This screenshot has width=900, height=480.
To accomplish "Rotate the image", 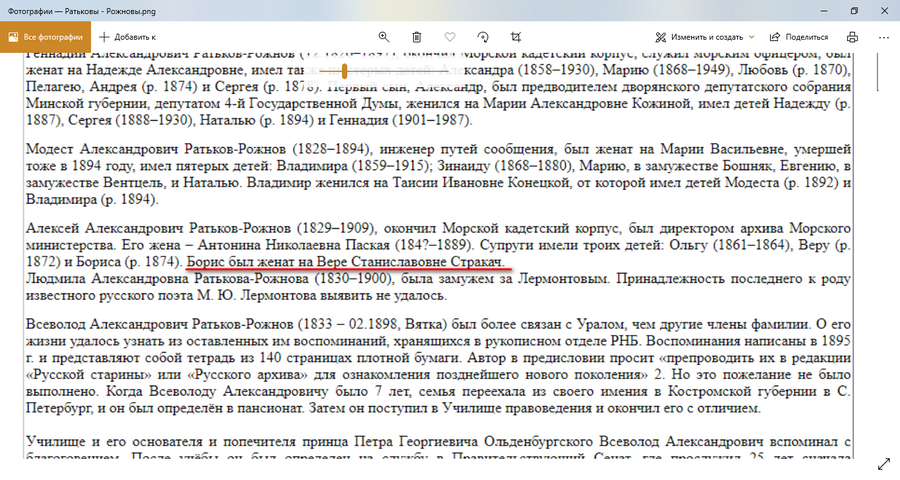I will coord(483,37).
